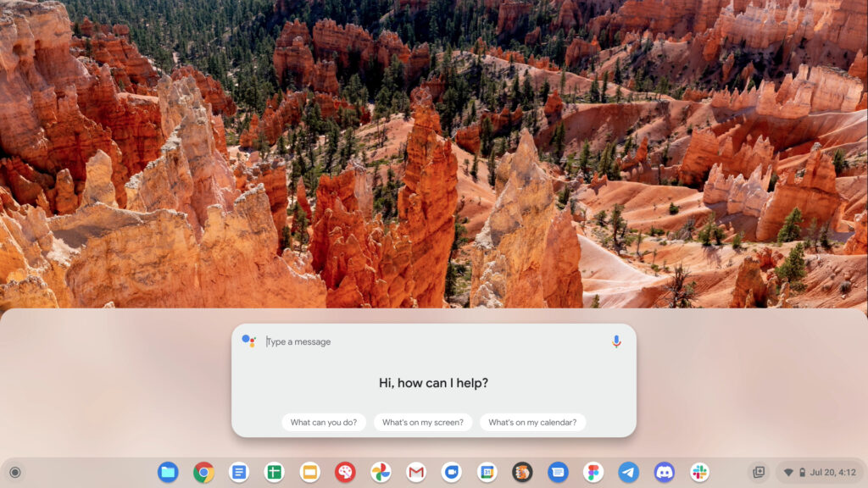
Task: Launch Telegram from the shelf
Action: click(x=628, y=472)
